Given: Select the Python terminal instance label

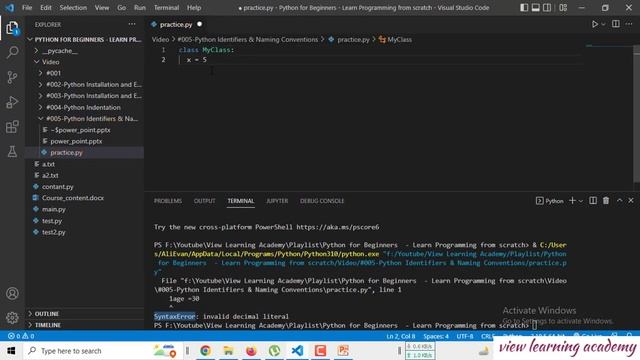Looking at the screenshot, I should click(549, 201).
